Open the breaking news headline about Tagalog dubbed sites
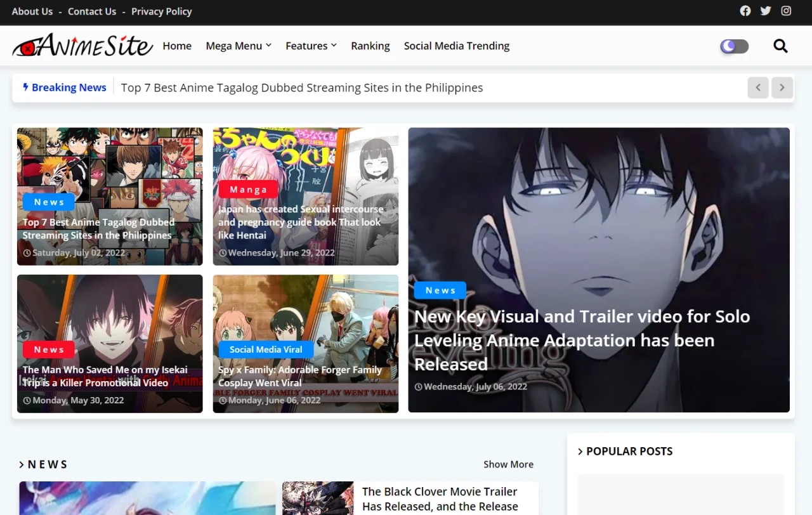The image size is (812, 515). click(x=302, y=88)
